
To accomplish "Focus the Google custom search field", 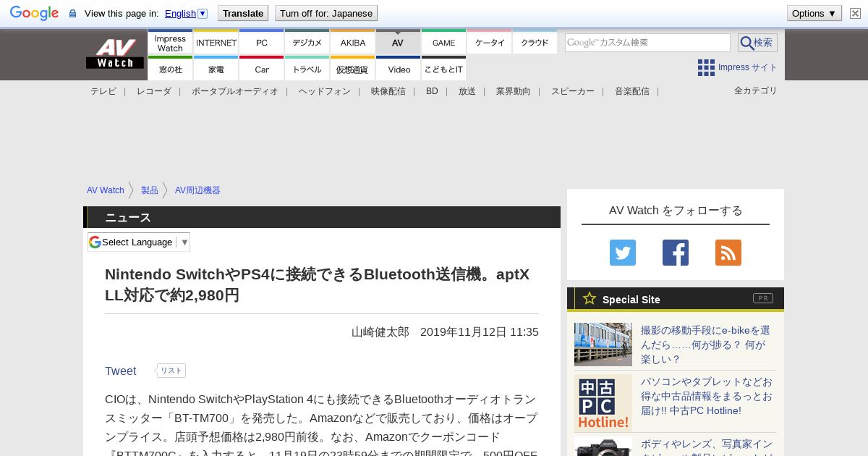I will (x=647, y=43).
